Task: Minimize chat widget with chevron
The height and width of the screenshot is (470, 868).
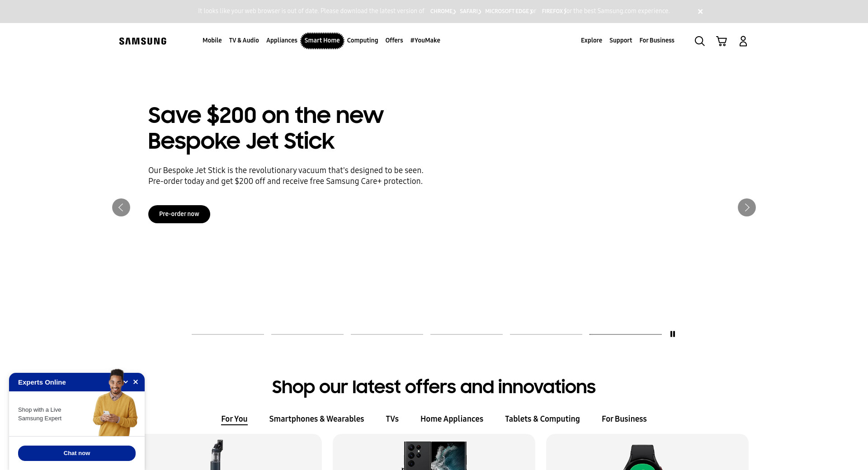Action: click(126, 382)
